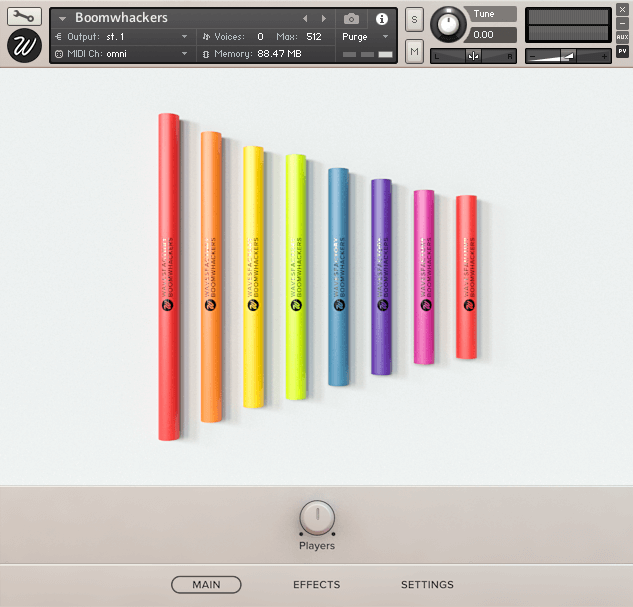
Task: Click the Memory 88.47 MB readout
Action: coord(258,54)
